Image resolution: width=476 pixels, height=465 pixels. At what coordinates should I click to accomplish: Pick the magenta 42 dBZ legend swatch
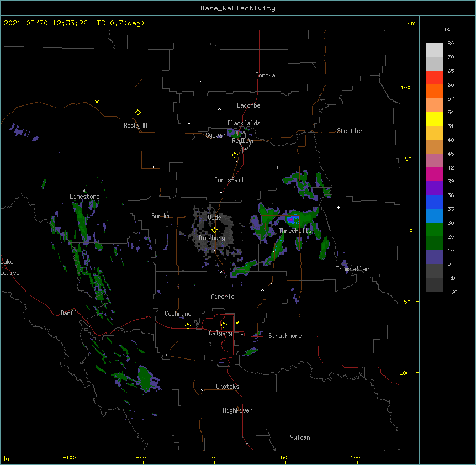(x=434, y=174)
